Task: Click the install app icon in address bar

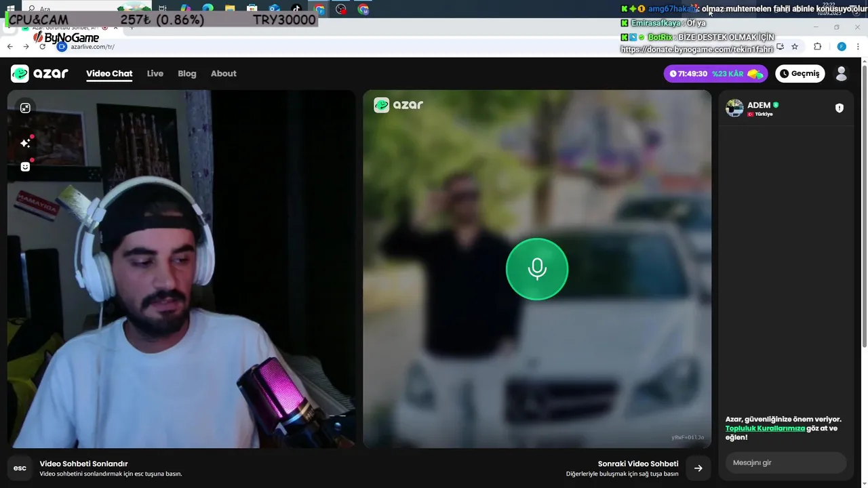Action: 781,47
